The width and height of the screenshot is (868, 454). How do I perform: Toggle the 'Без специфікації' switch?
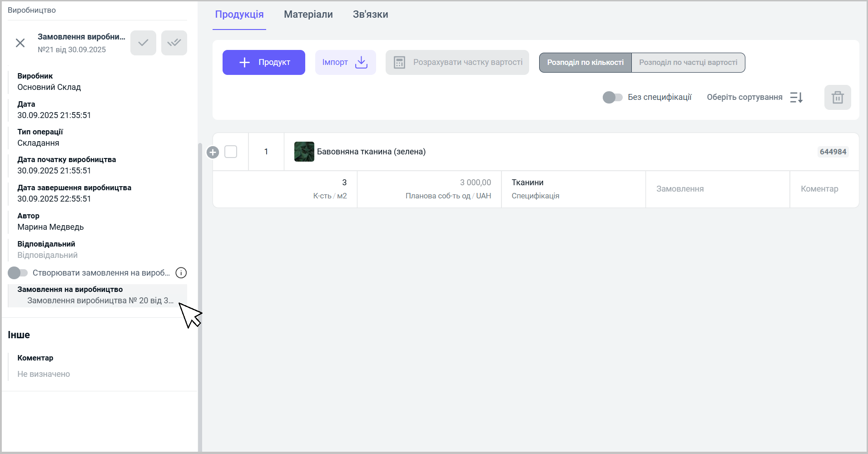point(612,98)
